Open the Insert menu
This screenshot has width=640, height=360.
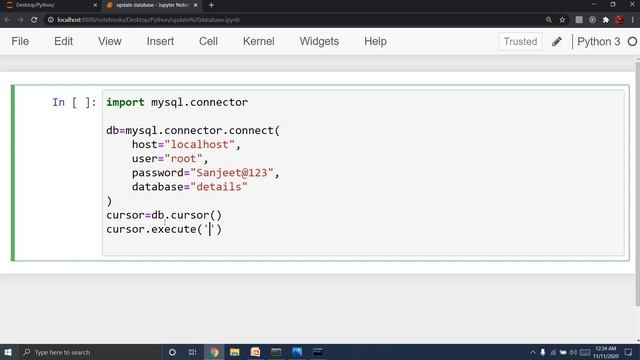pyautogui.click(x=160, y=41)
